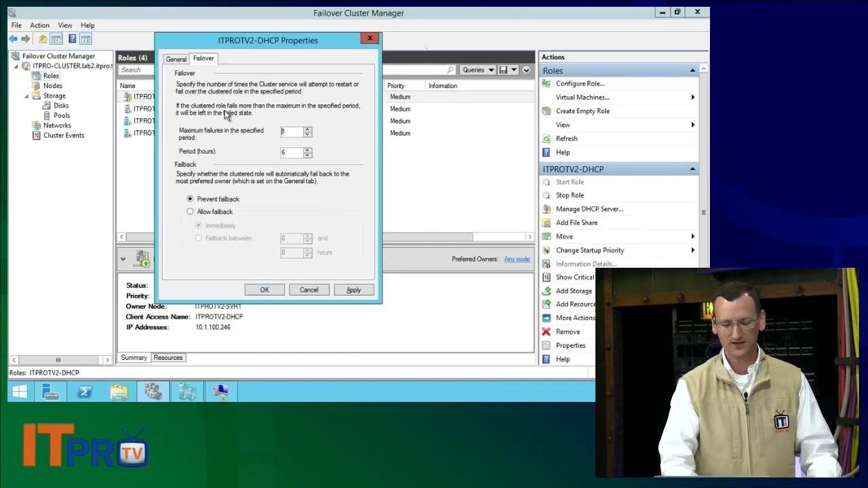Collapse the ITPROTV2-DHCP Actions section

click(x=692, y=169)
